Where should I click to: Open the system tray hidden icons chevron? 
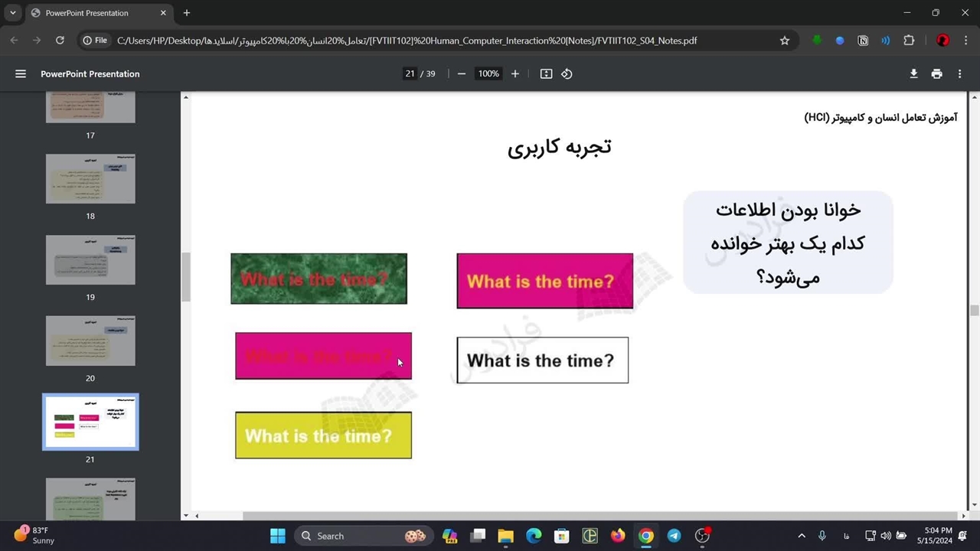tap(802, 536)
